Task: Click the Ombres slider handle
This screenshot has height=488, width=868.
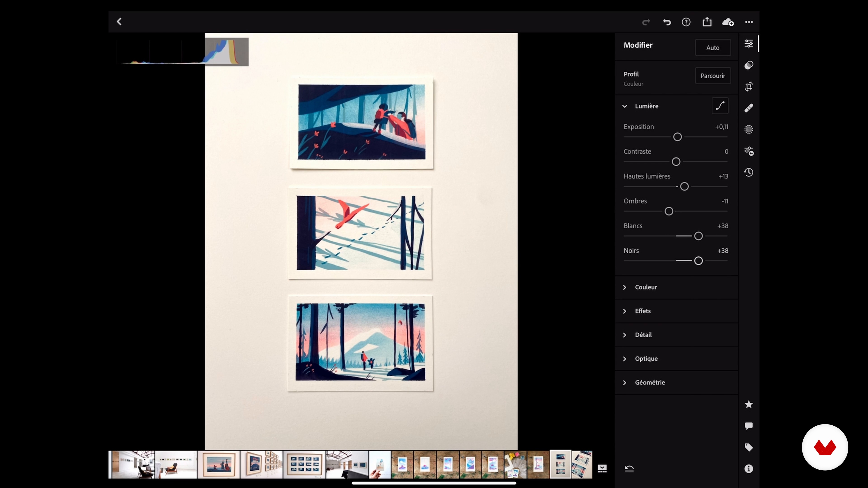Action: tap(669, 211)
